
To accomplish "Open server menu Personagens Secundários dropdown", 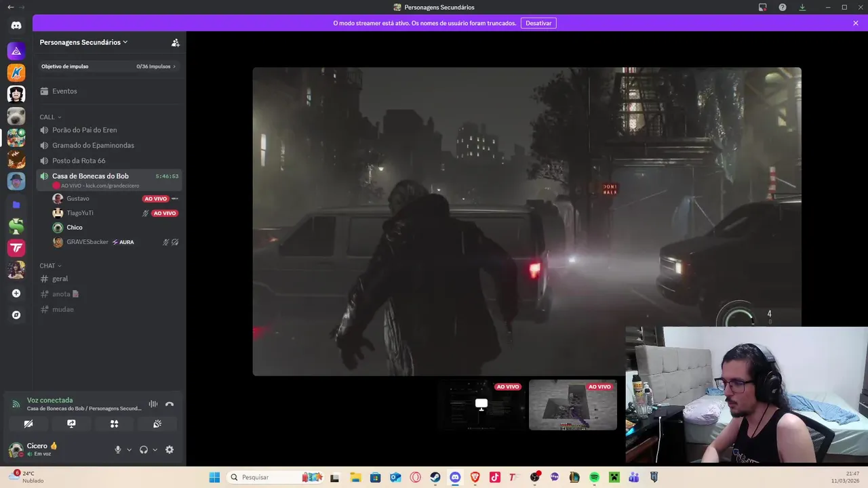I will [83, 42].
